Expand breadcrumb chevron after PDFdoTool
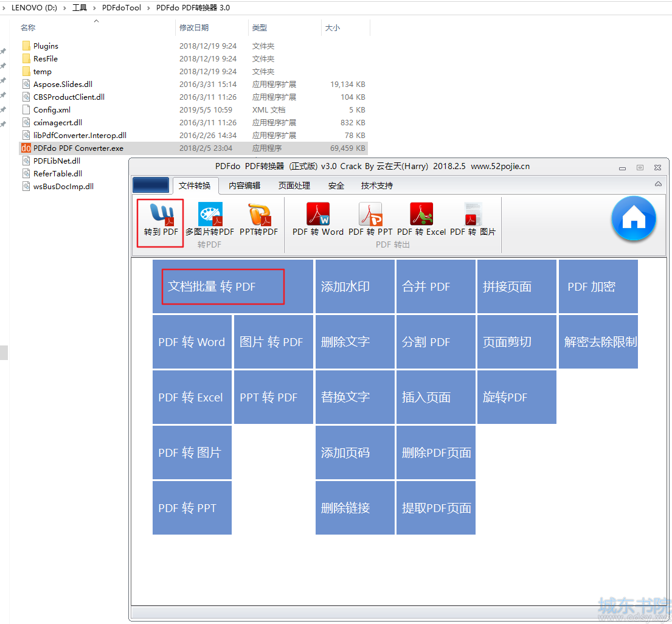 [149, 8]
